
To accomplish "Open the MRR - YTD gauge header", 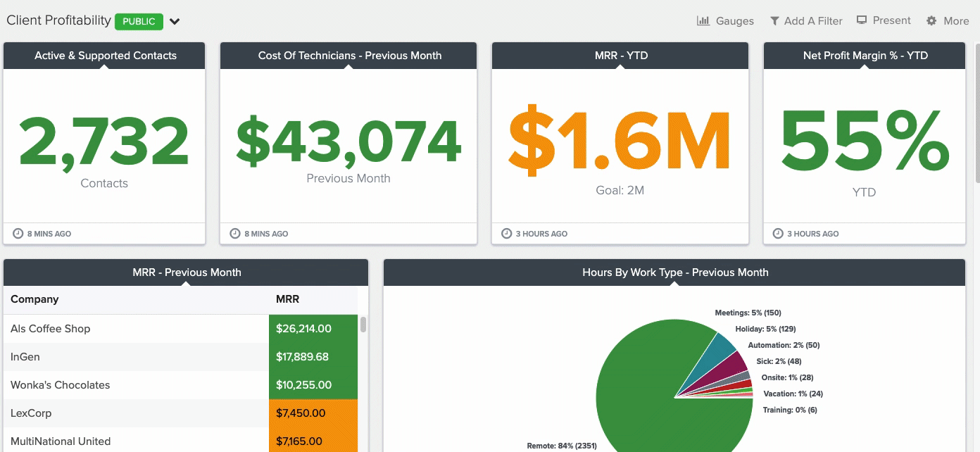I will [x=620, y=56].
